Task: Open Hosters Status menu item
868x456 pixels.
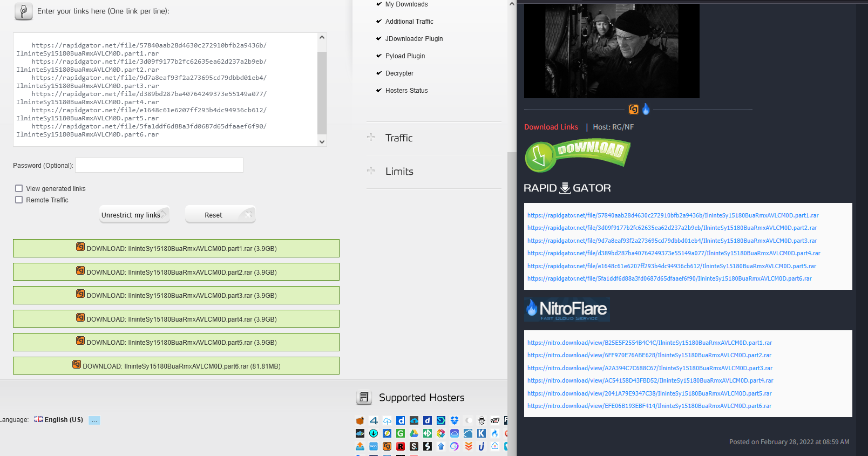Action: click(x=406, y=91)
